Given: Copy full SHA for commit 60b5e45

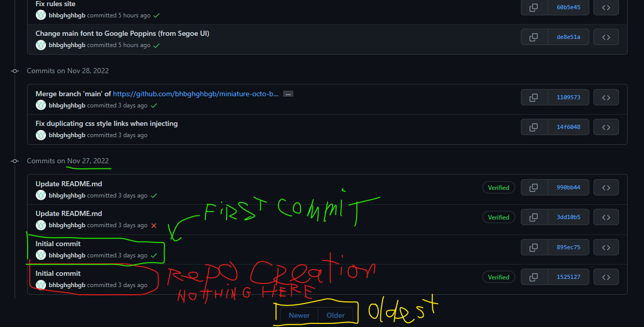Looking at the screenshot, I should 534,7.
